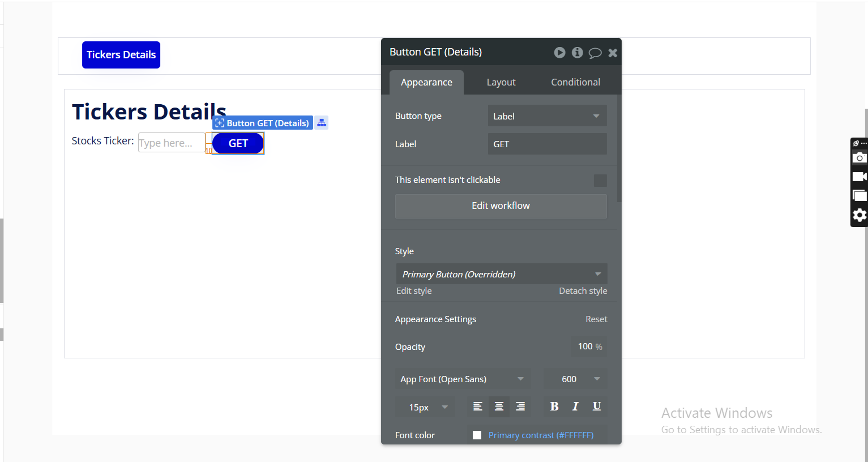Open the gear settings icon on right toolbar

point(860,215)
